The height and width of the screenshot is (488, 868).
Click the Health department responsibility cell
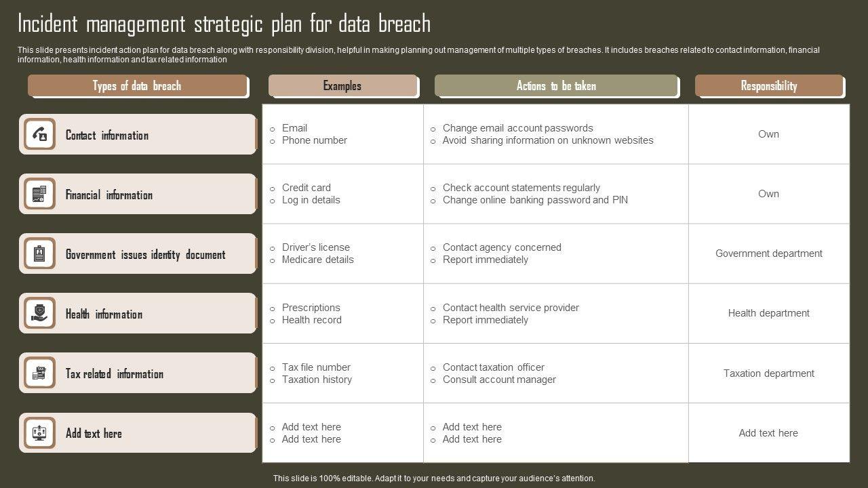click(768, 313)
